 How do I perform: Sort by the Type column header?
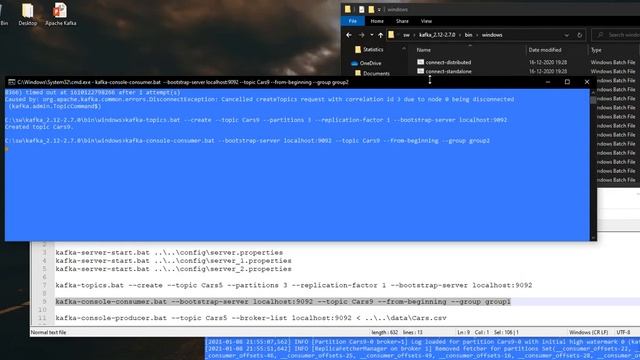(596, 50)
